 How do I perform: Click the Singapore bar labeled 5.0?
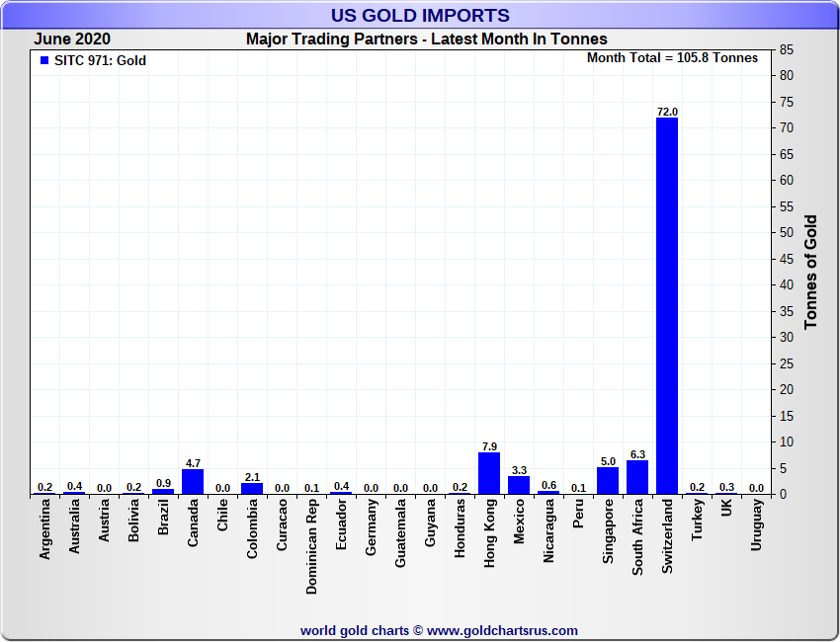coord(608,481)
